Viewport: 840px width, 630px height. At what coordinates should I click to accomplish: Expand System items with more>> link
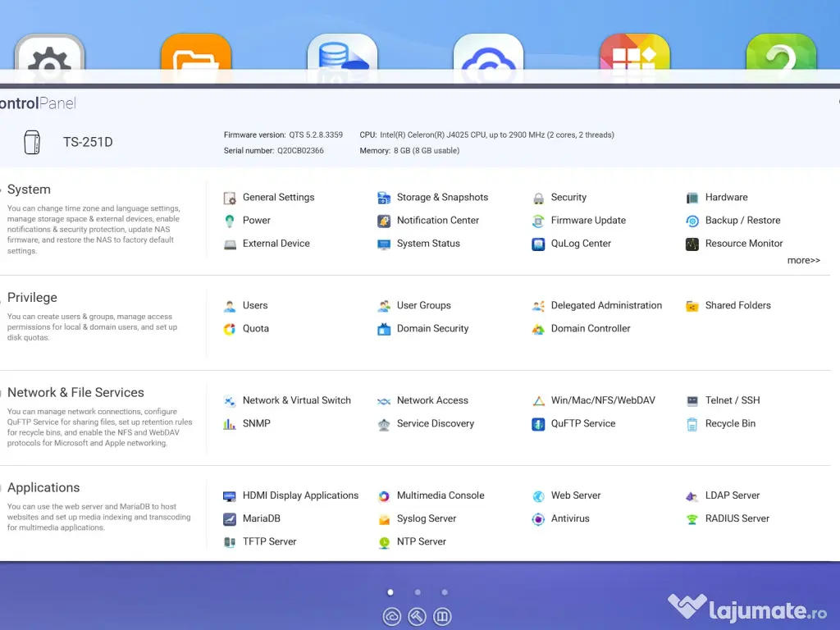pyautogui.click(x=803, y=261)
